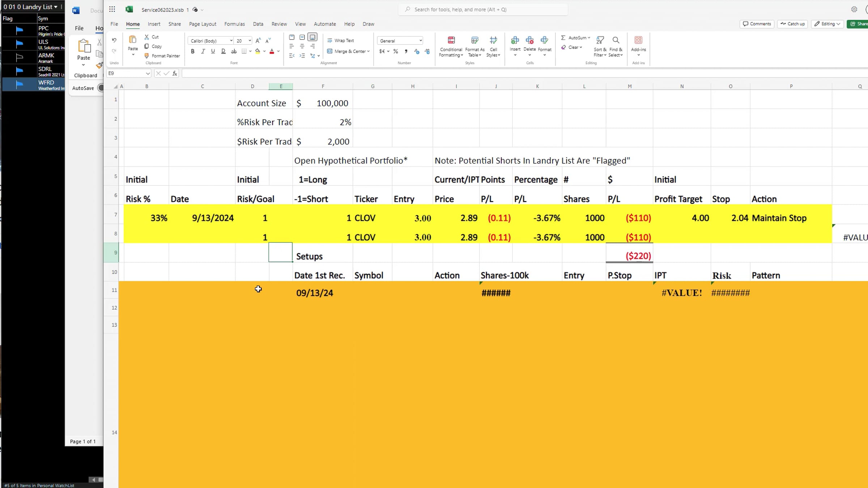Click the Excel formula bar input
The height and width of the screenshot is (488, 868).
pos(524,73)
